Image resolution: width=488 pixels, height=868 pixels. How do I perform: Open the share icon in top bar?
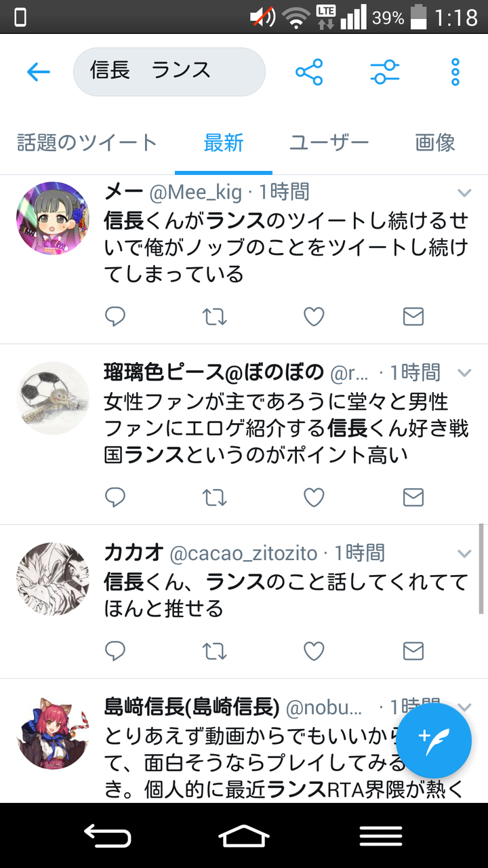309,72
